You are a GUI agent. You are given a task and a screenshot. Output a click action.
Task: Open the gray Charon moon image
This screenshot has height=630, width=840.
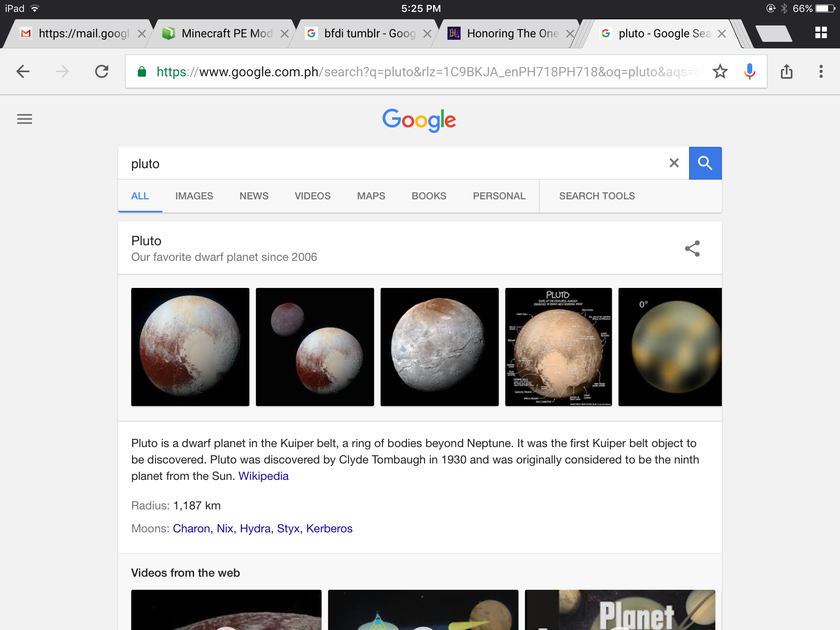pyautogui.click(x=440, y=347)
